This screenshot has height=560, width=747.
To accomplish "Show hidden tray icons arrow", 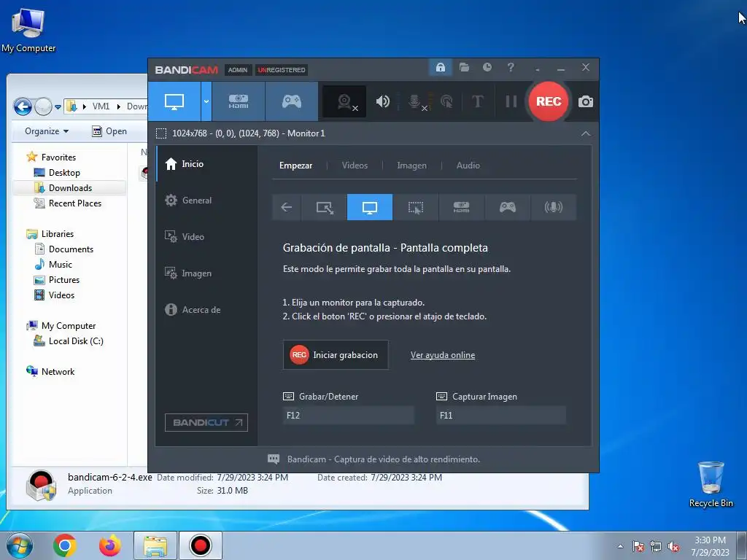I will click(x=620, y=546).
